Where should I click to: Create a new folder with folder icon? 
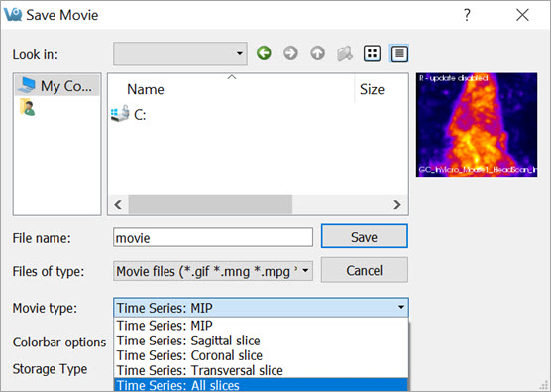point(345,53)
